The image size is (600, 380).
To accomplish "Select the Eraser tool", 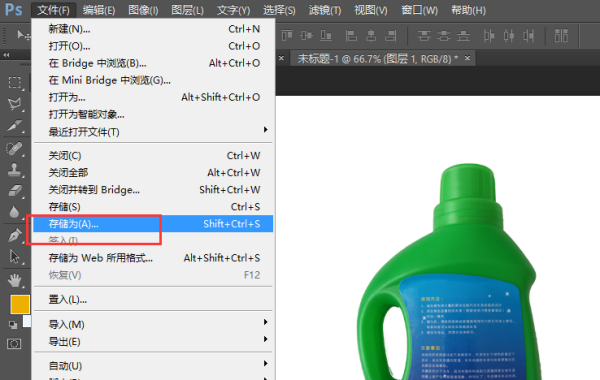I will click(x=15, y=191).
